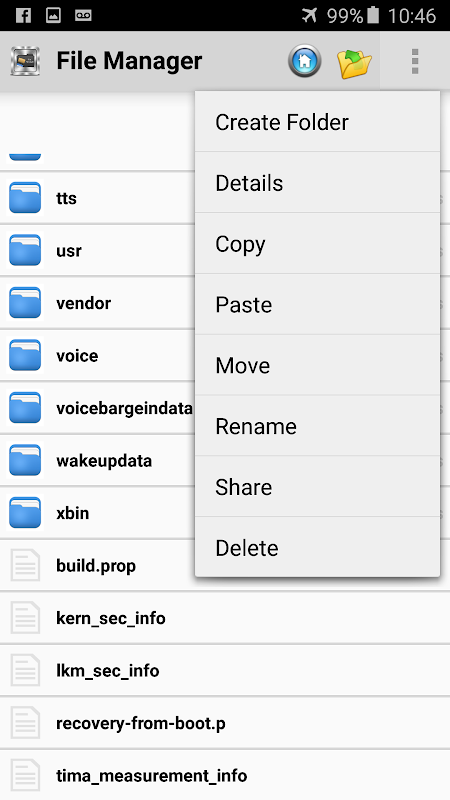Tap the voice folder name

tap(77, 356)
